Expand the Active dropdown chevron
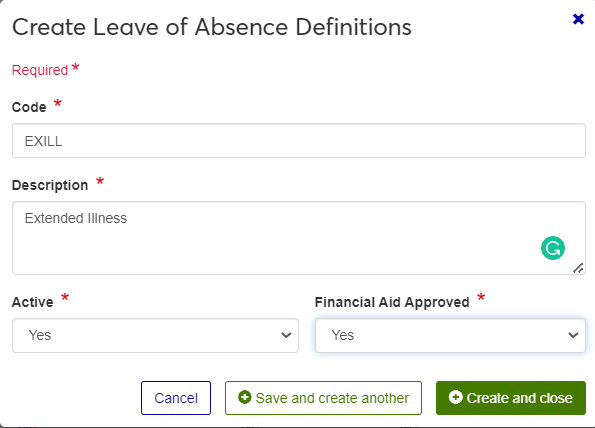595x428 pixels. point(286,335)
